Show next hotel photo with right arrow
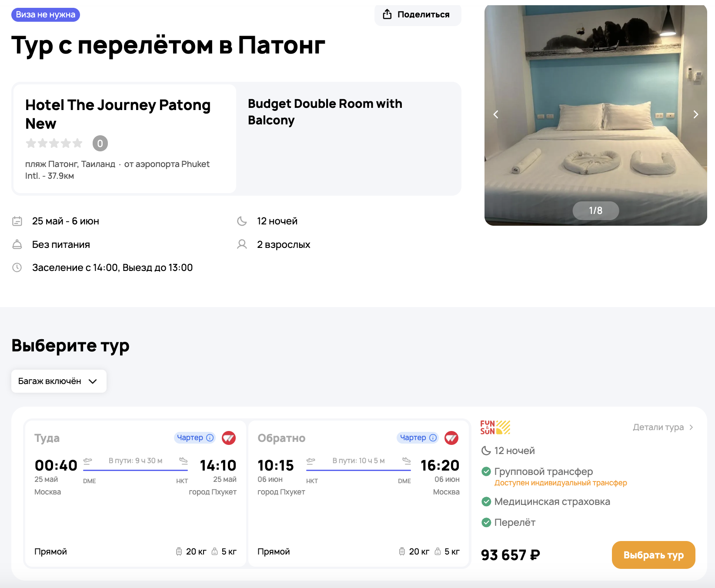 coord(695,114)
